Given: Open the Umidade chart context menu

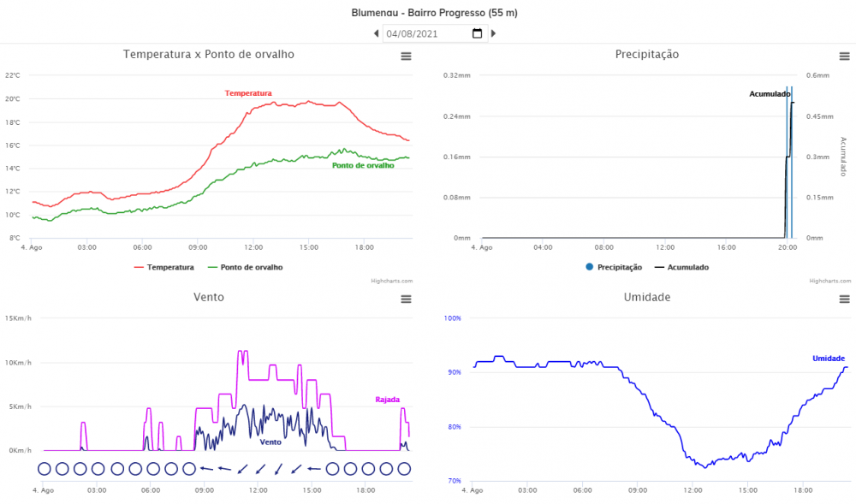Looking at the screenshot, I should (x=845, y=299).
